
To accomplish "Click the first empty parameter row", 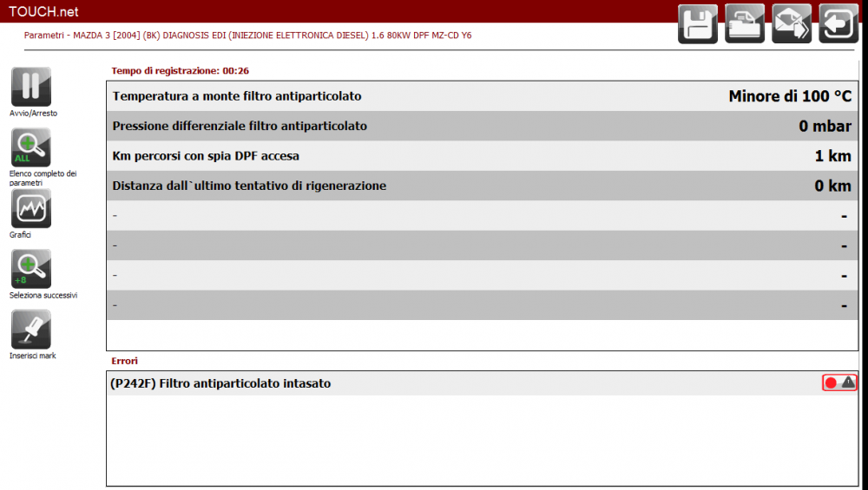I will tap(477, 216).
